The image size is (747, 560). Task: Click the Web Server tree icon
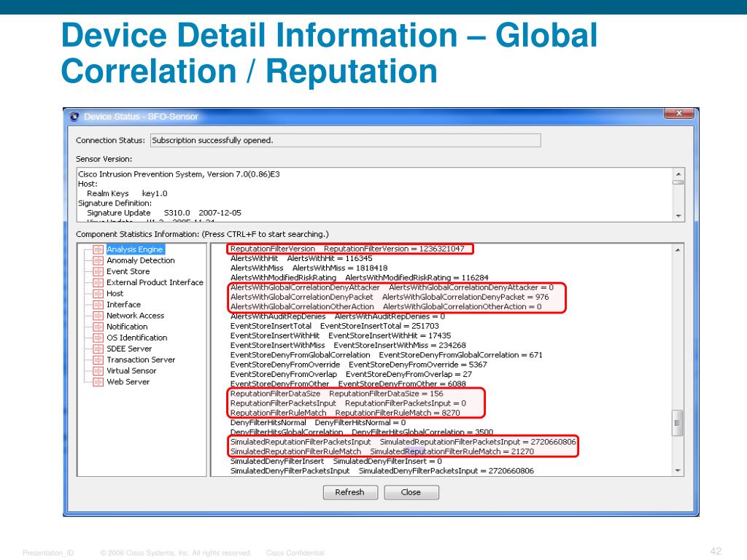98,382
